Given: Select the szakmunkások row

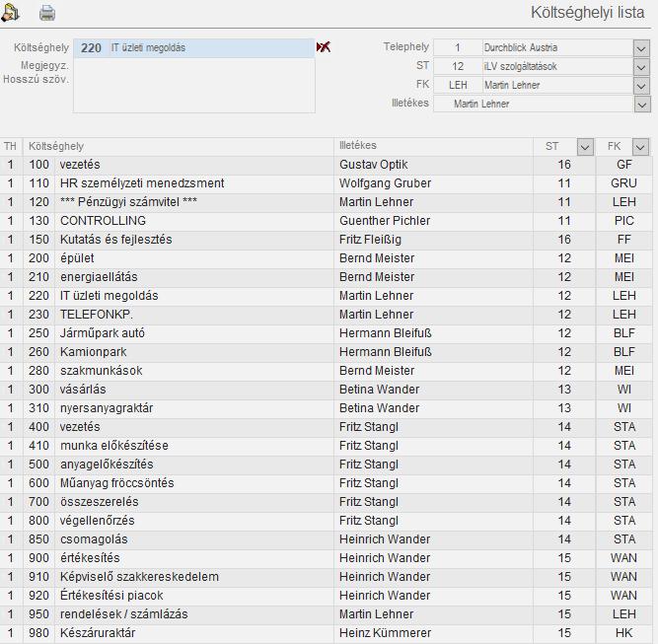Looking at the screenshot, I should coord(326,371).
